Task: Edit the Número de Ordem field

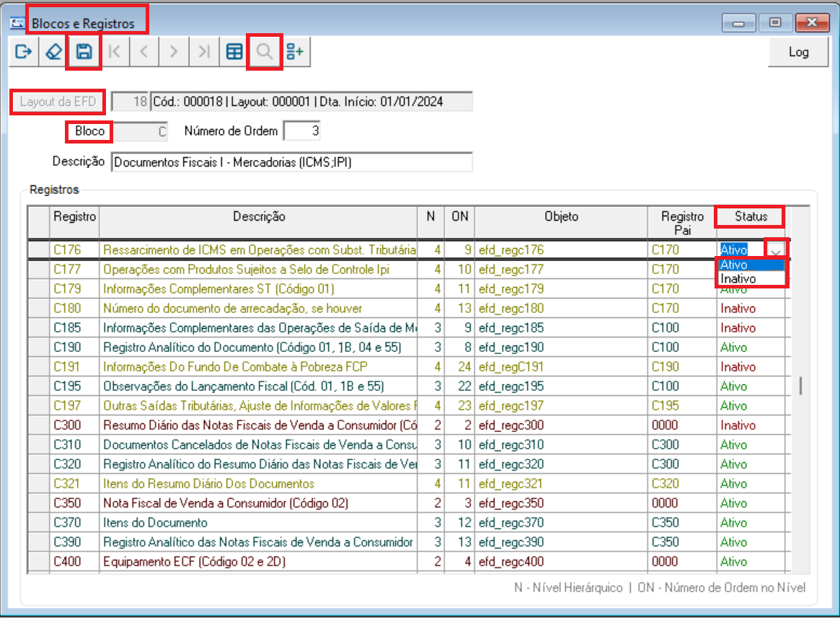Action: pos(302,131)
